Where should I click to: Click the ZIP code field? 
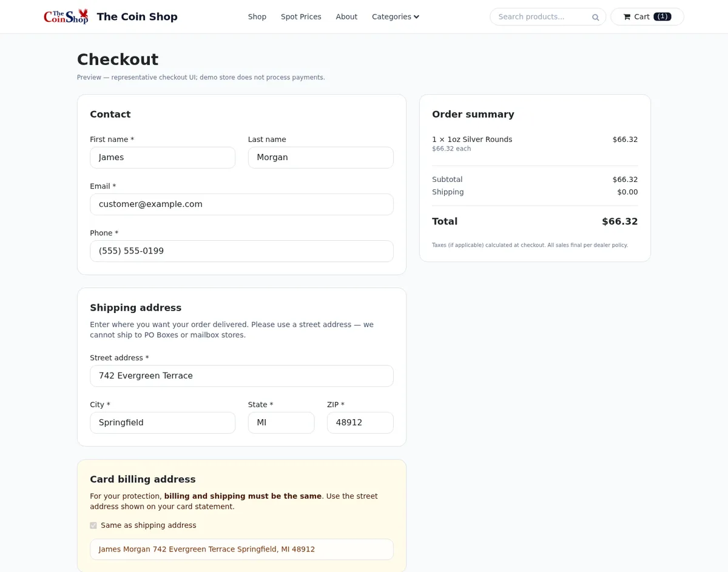(x=360, y=423)
